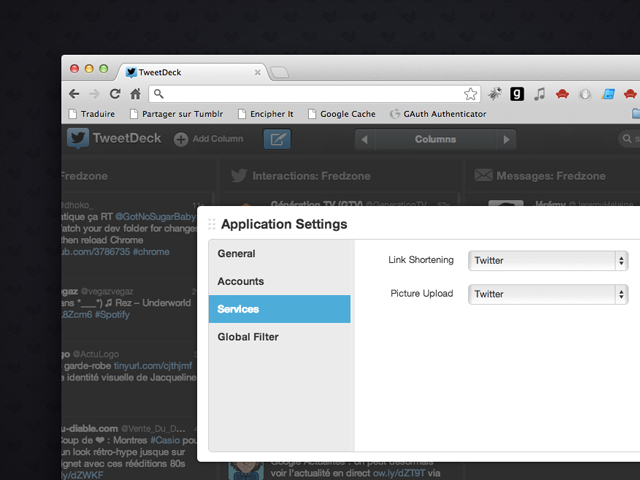Click the @GotNoSugarBaby mention link
The height and width of the screenshot is (480, 640).
click(155, 216)
